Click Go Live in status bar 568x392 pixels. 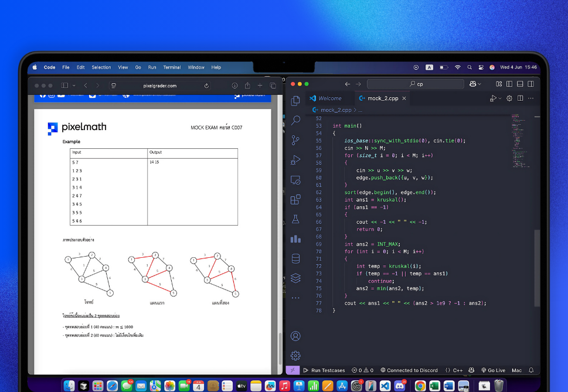point(492,370)
